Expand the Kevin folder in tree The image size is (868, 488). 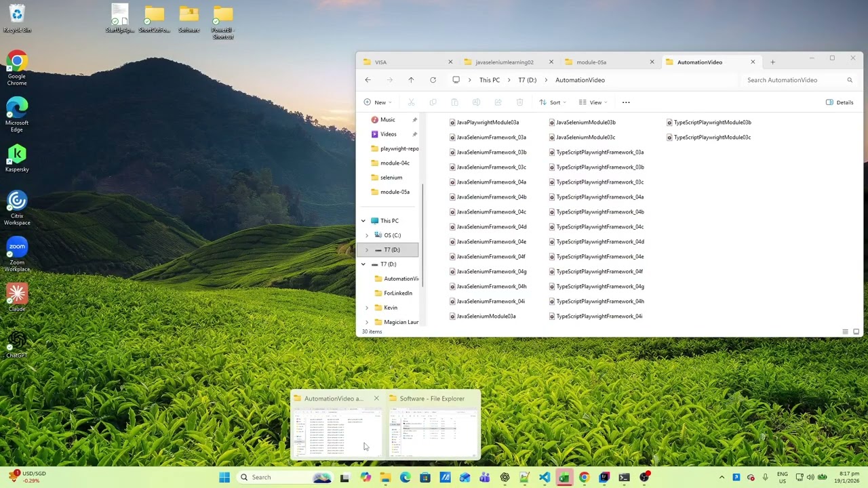[x=367, y=308]
